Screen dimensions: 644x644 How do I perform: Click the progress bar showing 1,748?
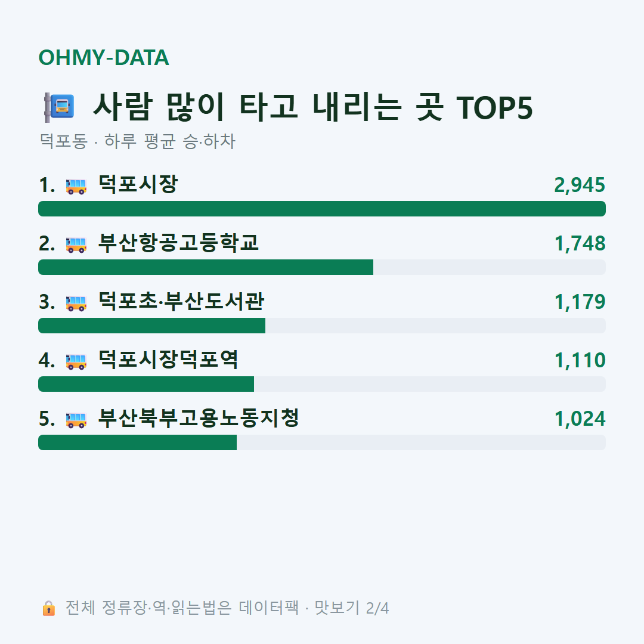[x=322, y=267]
